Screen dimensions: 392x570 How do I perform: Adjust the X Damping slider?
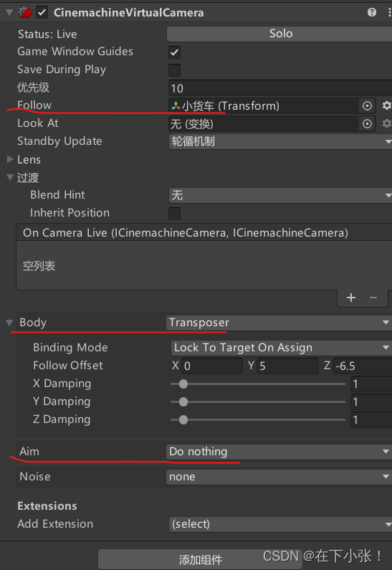pyautogui.click(x=258, y=384)
